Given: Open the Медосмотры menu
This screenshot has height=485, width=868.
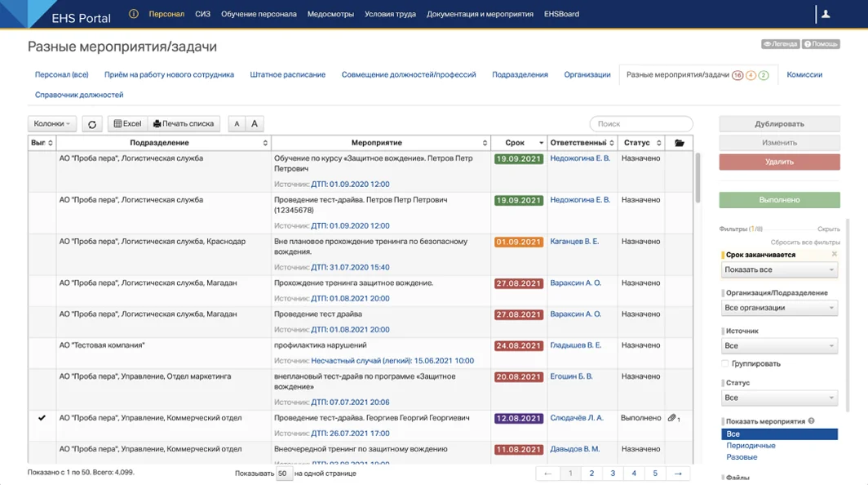Looking at the screenshot, I should click(x=330, y=14).
